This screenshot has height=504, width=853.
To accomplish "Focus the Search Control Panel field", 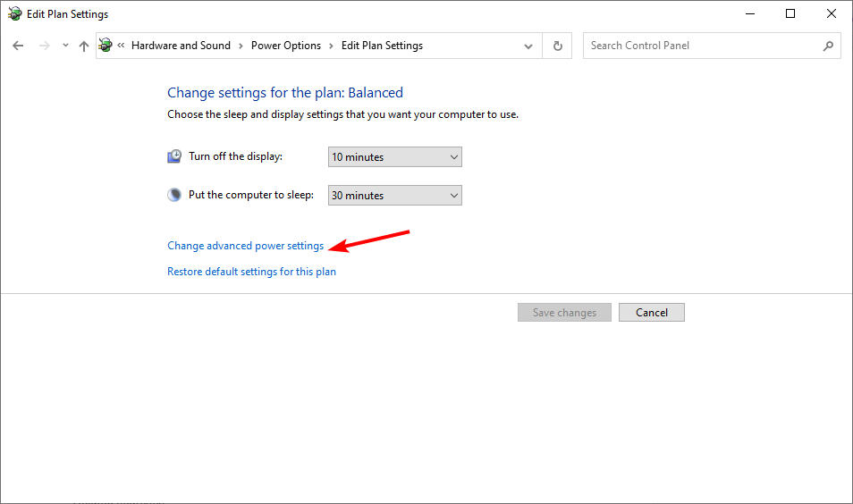I will pyautogui.click(x=702, y=46).
